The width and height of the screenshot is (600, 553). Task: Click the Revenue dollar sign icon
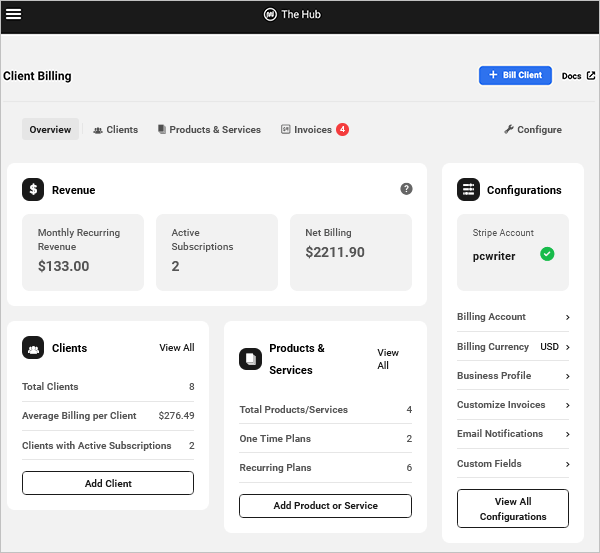[33, 189]
